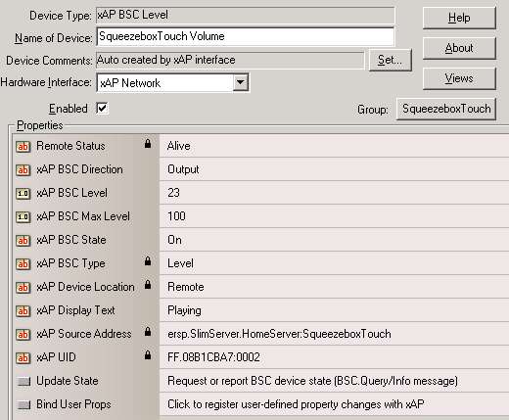Screen dimensions: 509x420
Task: Click the xAP Network combo box field
Action: click(x=173, y=82)
